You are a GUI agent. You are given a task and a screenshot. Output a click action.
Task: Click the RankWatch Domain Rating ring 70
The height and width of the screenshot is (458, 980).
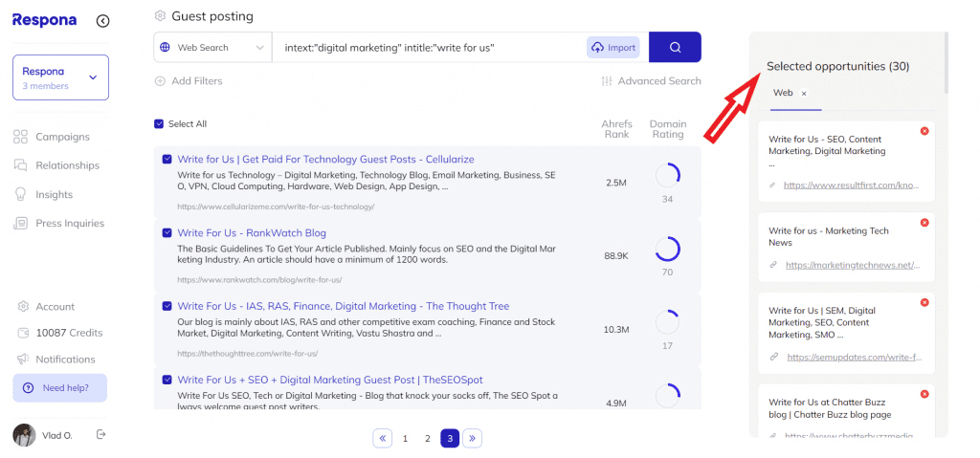[667, 250]
